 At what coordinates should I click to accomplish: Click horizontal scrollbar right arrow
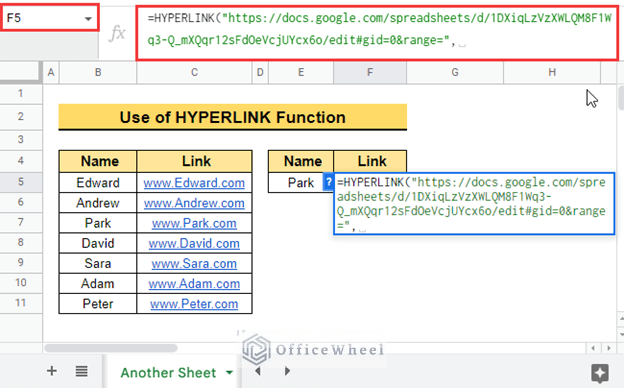[x=609, y=348]
